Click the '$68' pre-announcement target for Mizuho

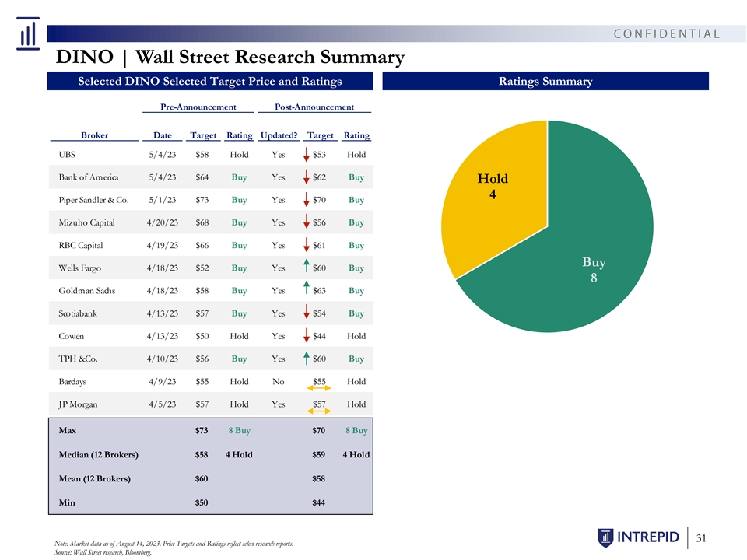202,222
